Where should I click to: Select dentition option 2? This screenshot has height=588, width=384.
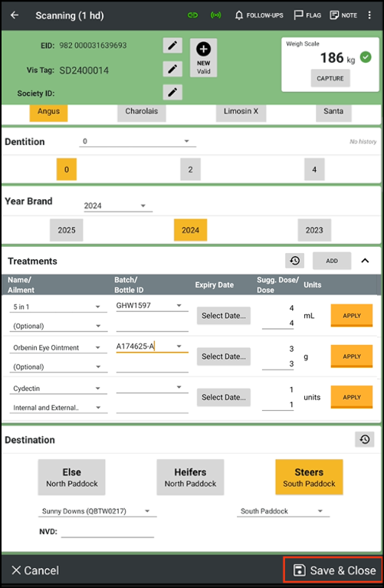tap(191, 169)
